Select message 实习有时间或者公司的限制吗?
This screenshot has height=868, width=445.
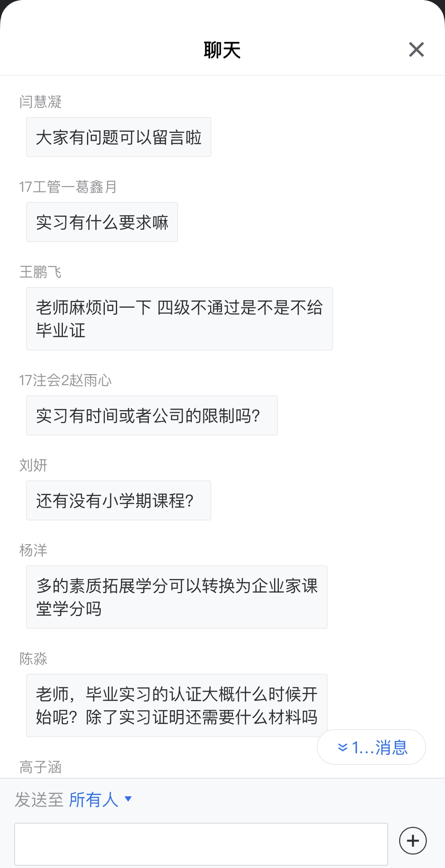coord(151,416)
